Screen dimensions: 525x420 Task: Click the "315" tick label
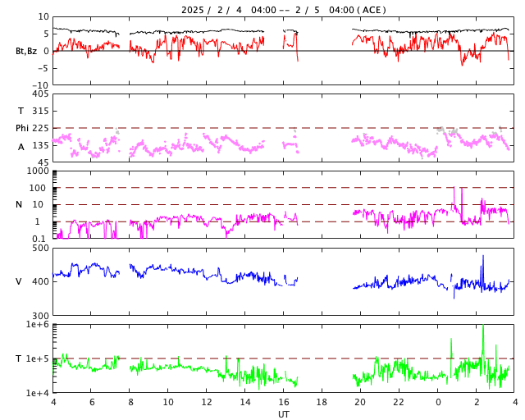40,111
